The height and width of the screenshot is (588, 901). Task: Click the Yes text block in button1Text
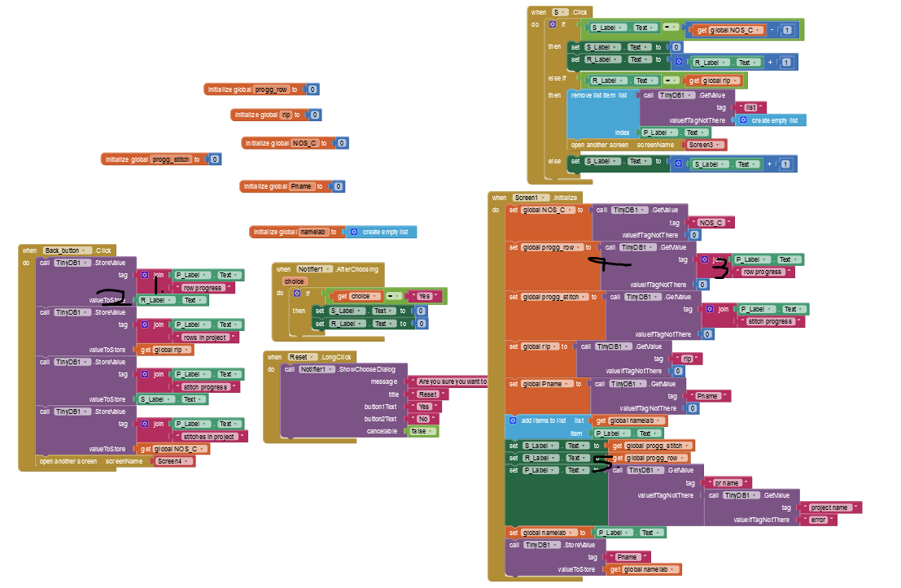pos(425,407)
